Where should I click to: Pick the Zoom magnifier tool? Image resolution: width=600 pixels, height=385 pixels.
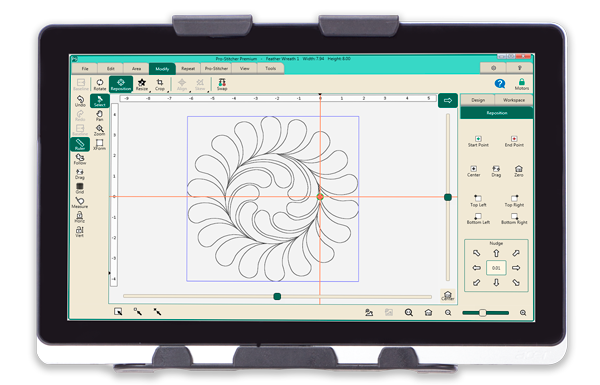coord(99,130)
